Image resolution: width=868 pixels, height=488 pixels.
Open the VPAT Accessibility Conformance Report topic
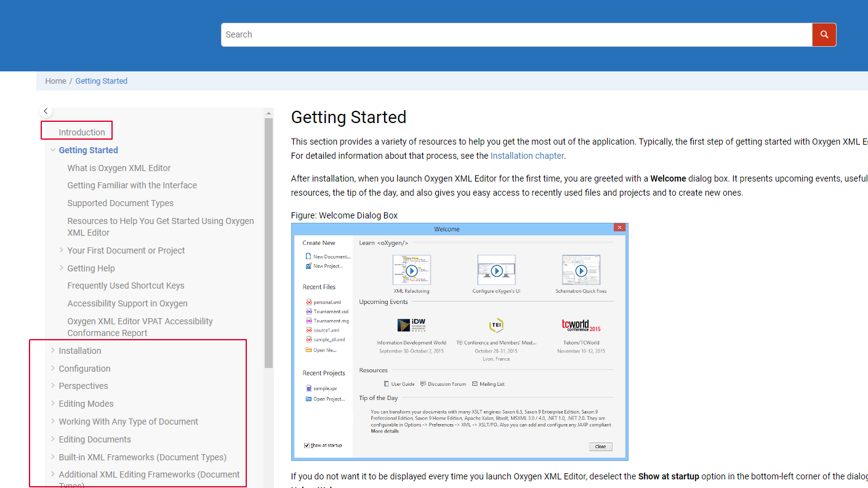coord(140,327)
